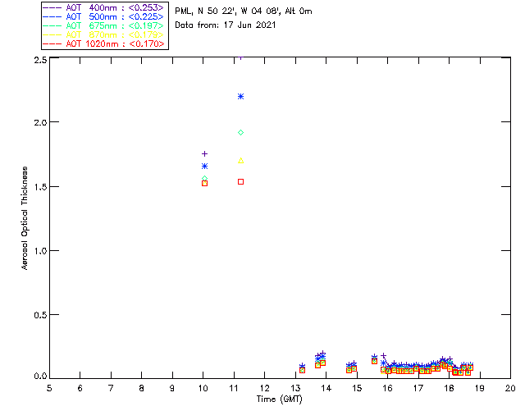Click the x-axis tick label 10

coord(203,388)
